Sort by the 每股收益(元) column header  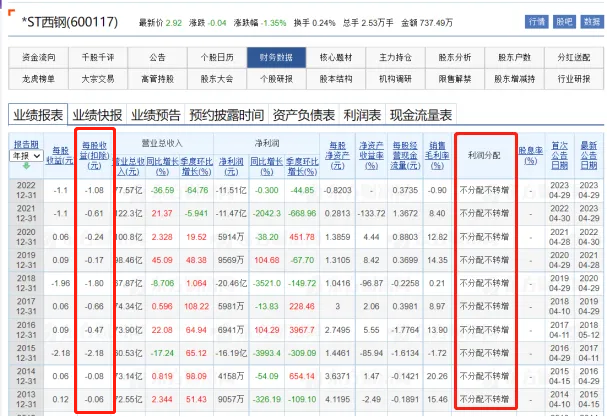60,155
